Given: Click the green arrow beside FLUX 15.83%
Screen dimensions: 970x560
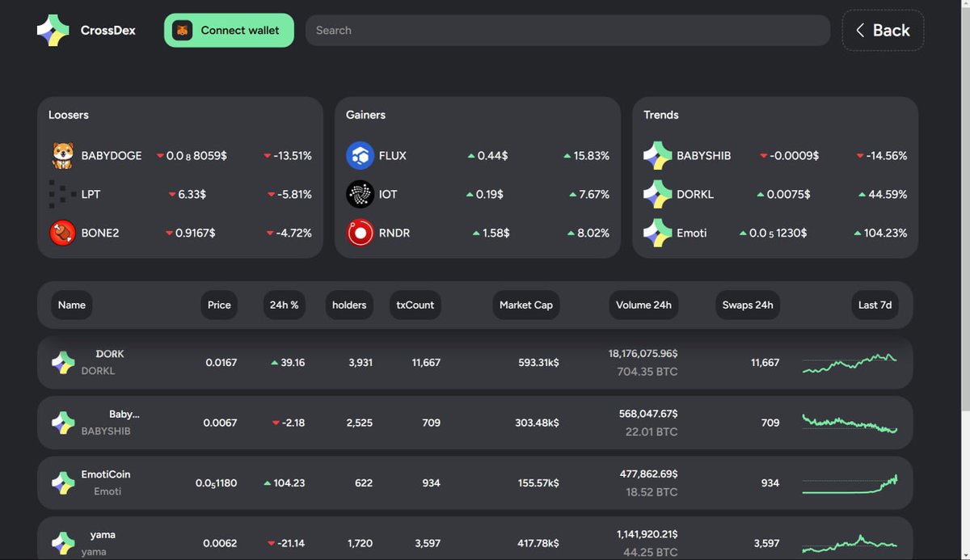Looking at the screenshot, I should (x=567, y=155).
